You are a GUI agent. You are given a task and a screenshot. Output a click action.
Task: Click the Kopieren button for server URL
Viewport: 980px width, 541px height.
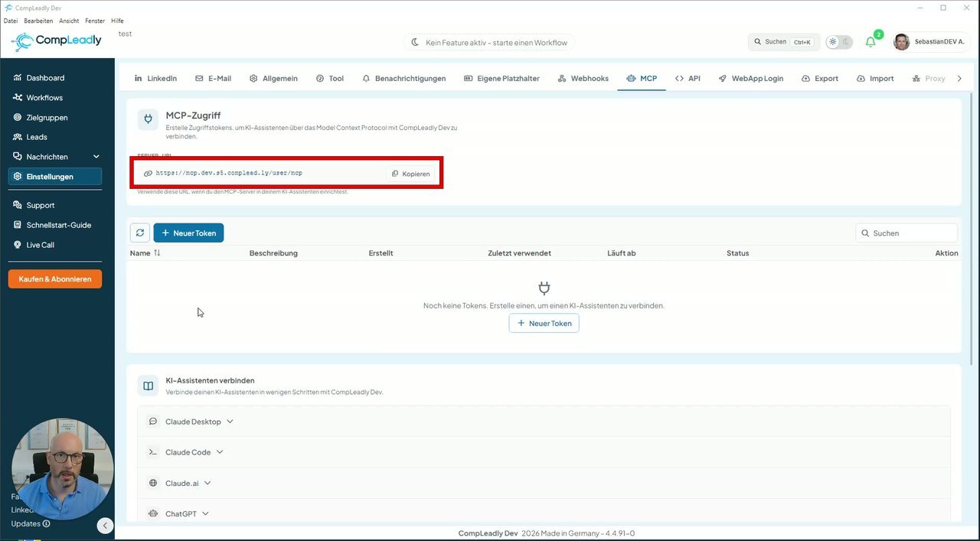point(411,174)
